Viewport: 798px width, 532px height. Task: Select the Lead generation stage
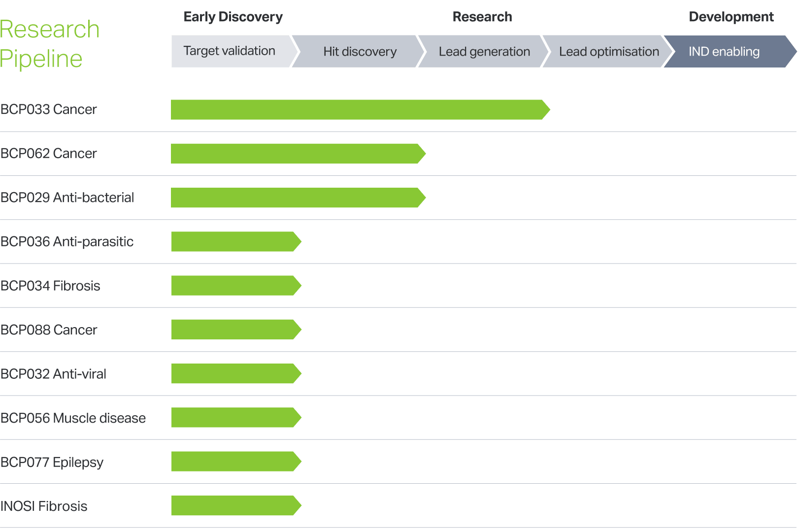point(484,52)
